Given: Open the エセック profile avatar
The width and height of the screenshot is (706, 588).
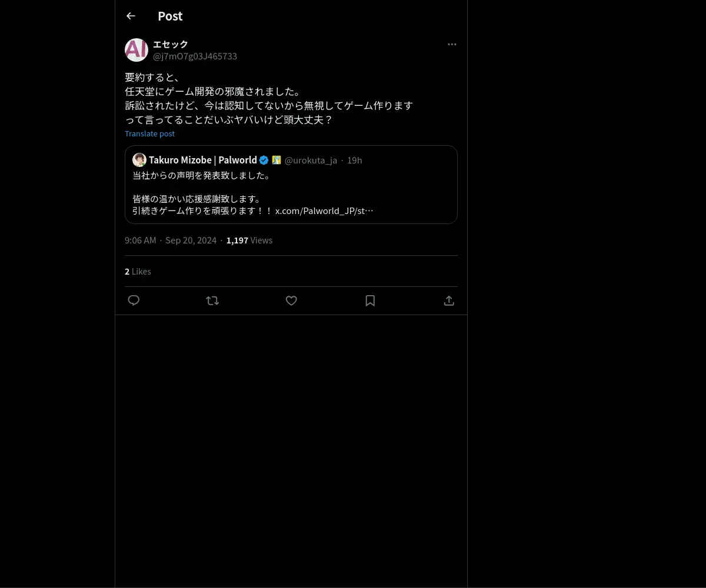Looking at the screenshot, I should click(x=136, y=50).
